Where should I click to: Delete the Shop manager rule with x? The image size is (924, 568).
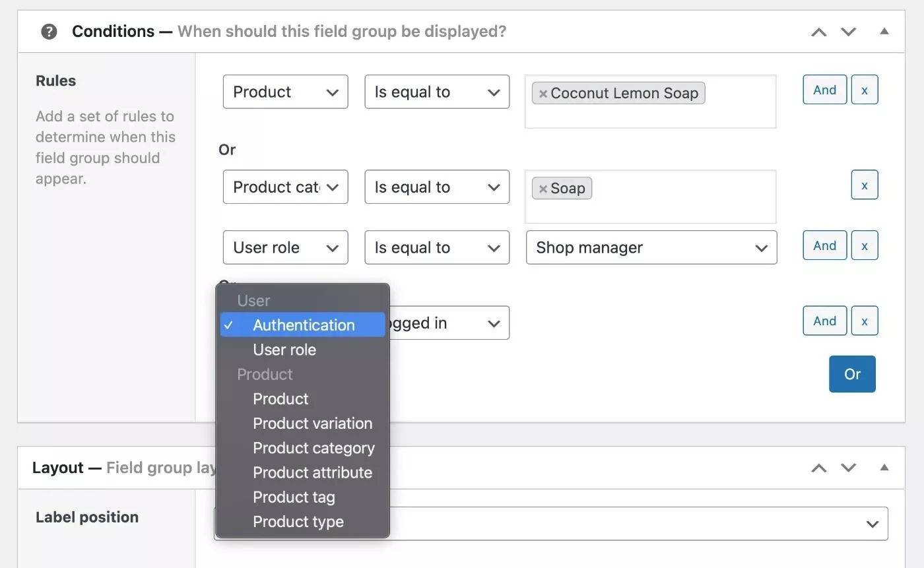pos(865,245)
